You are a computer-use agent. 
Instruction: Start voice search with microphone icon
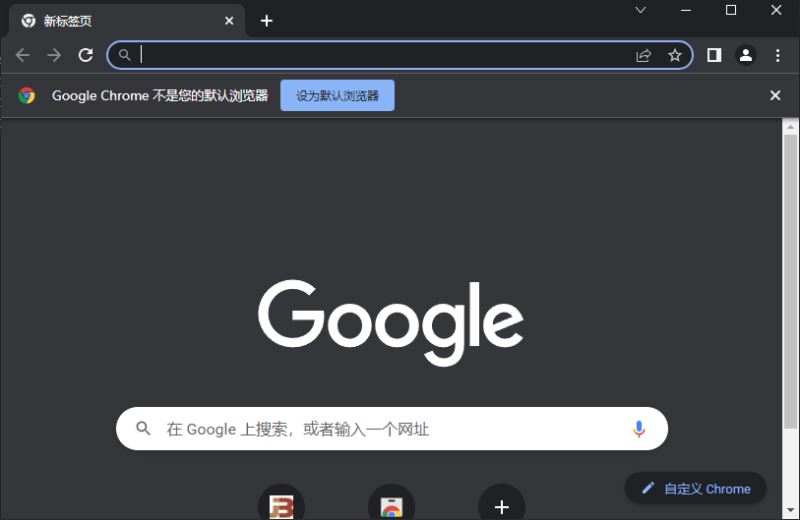pos(639,429)
